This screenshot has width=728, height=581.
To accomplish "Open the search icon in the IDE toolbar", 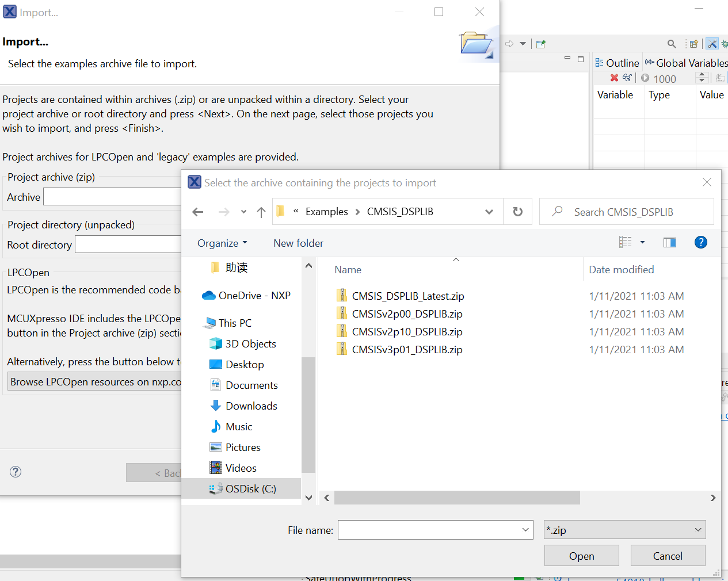I will [672, 44].
